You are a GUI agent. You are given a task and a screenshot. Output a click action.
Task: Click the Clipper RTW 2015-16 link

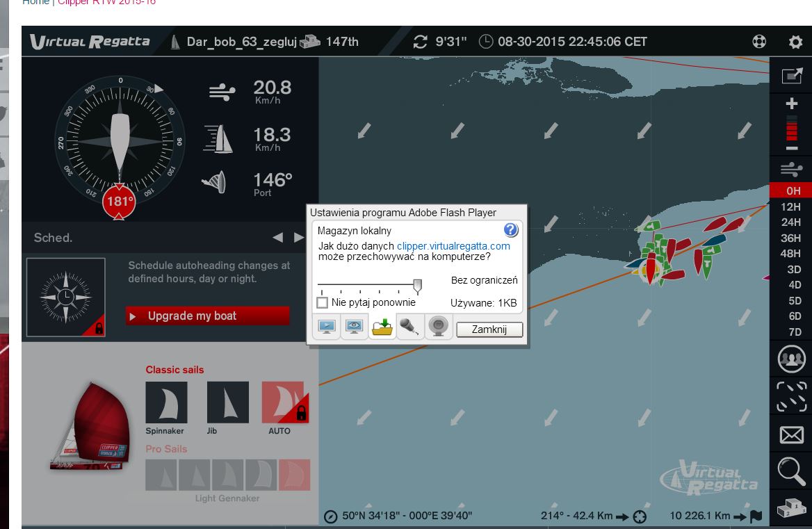point(106,2)
